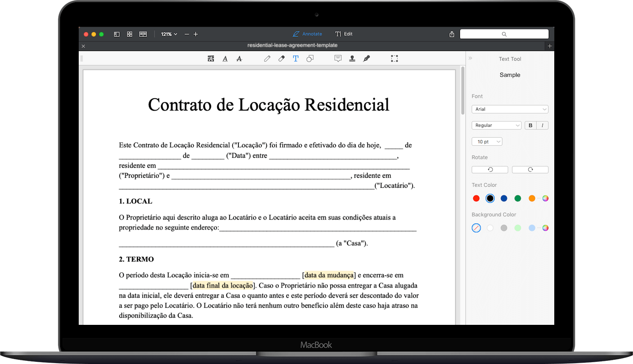Screen dimensions: 633x364
Task: Open the Stamp tool
Action: coord(352,58)
